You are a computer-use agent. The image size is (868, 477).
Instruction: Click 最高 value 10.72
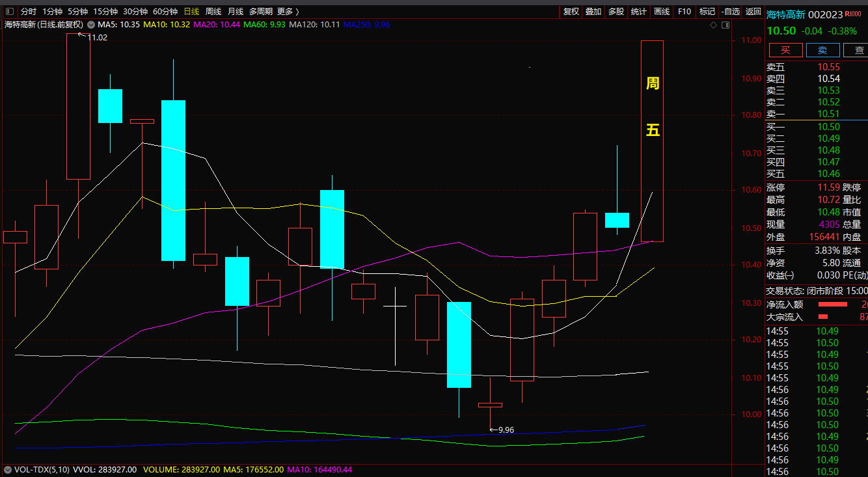(x=828, y=200)
